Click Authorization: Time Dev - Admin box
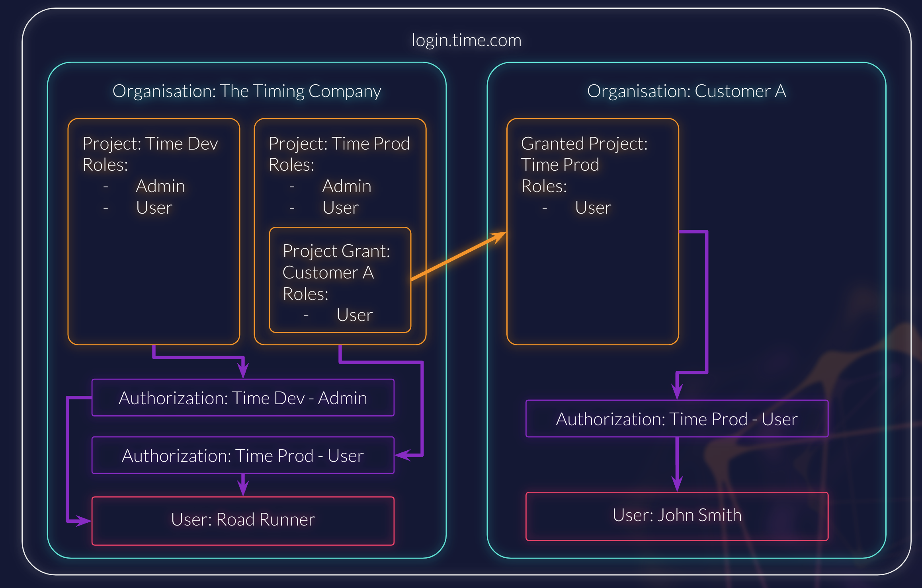The height and width of the screenshot is (588, 922). tap(243, 398)
